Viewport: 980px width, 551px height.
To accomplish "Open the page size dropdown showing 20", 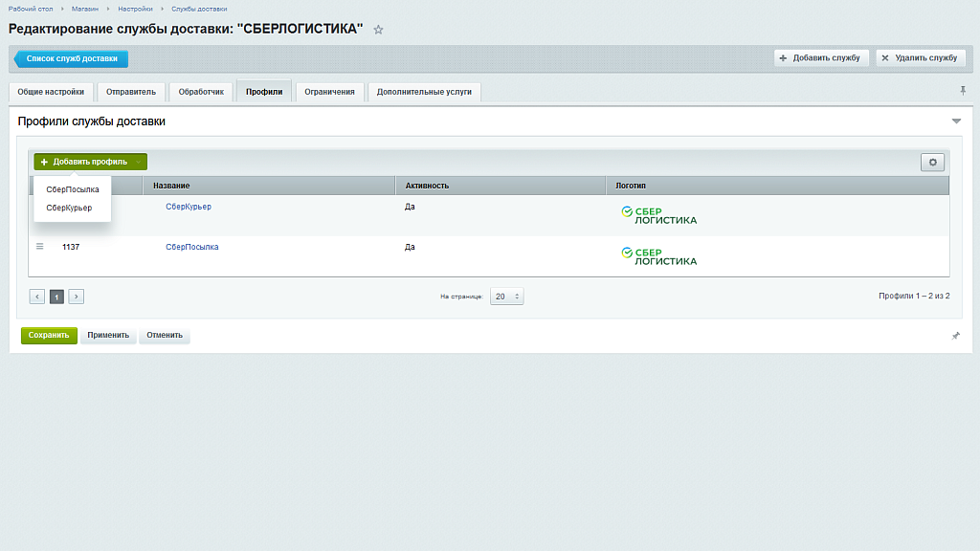I will (x=506, y=297).
